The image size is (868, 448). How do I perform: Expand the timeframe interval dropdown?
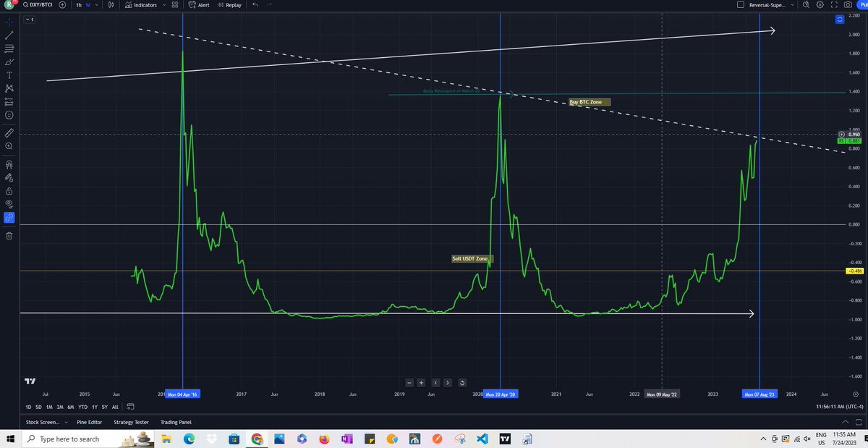(x=96, y=4)
